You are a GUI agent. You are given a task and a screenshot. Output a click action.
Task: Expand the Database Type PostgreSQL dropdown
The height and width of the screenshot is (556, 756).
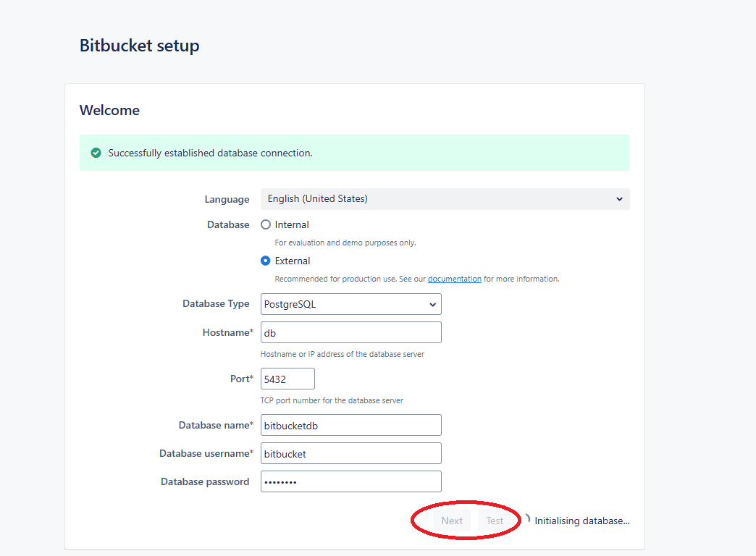pyautogui.click(x=350, y=304)
